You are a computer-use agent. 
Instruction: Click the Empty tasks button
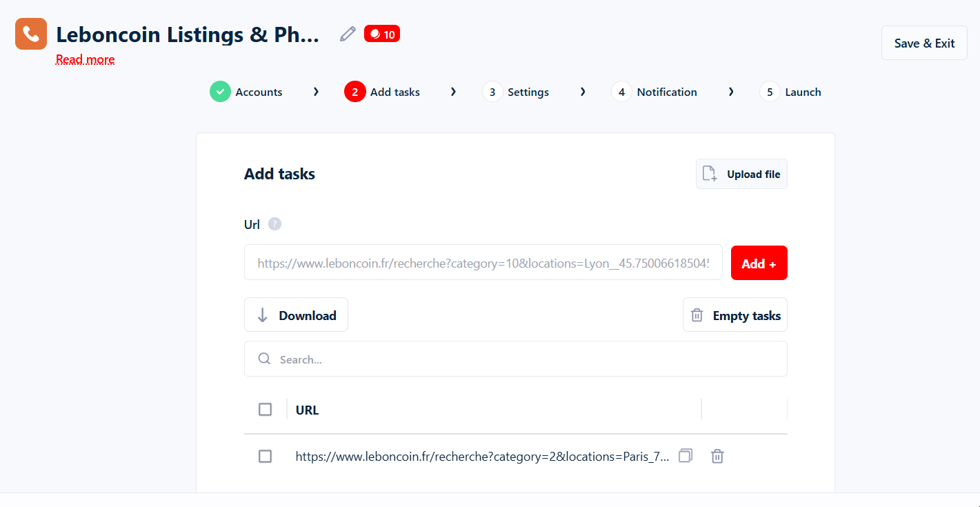click(x=735, y=315)
